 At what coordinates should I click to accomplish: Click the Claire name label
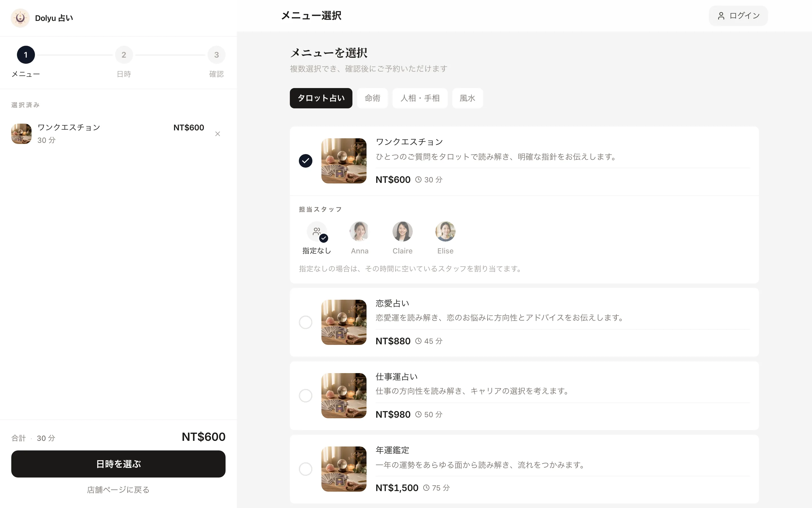pos(402,251)
